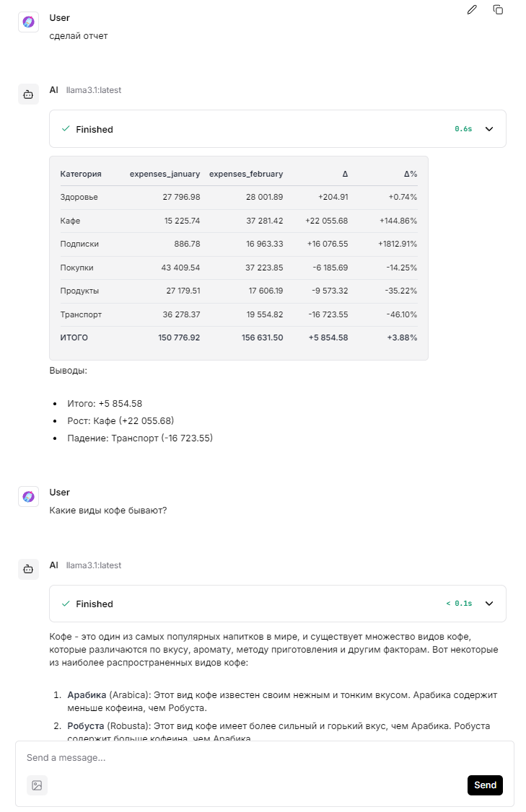This screenshot has width=526, height=812.
Task: Click the user avatar beside "сделай отчет"
Action: (x=28, y=22)
